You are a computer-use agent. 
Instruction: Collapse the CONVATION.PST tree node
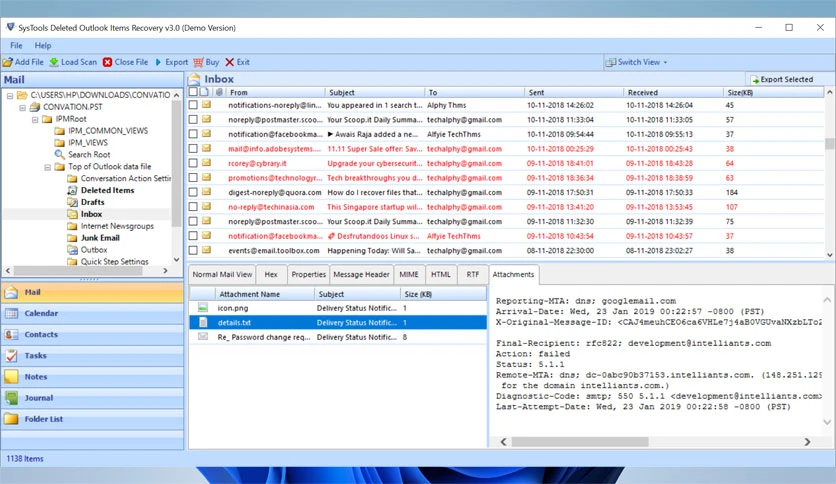(22, 108)
